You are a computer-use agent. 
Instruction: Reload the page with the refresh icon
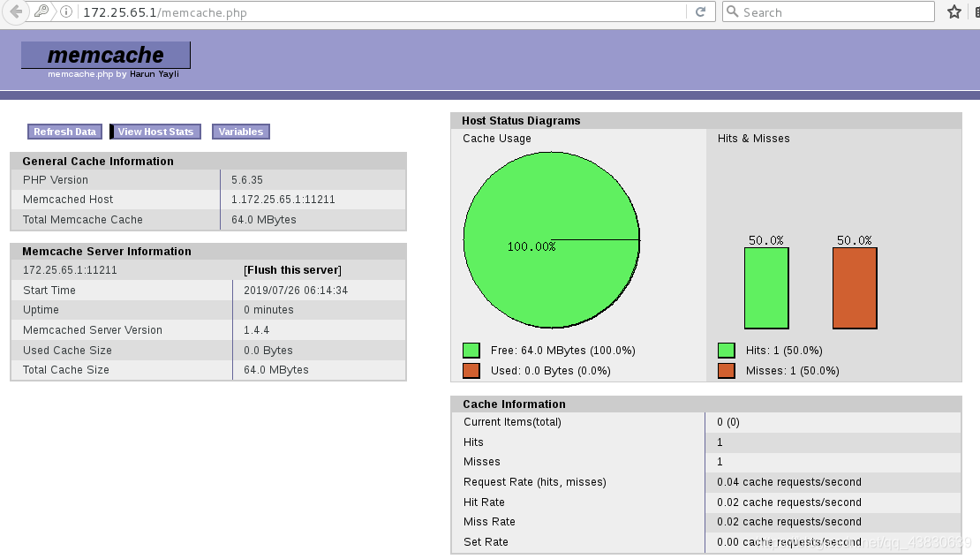point(701,11)
